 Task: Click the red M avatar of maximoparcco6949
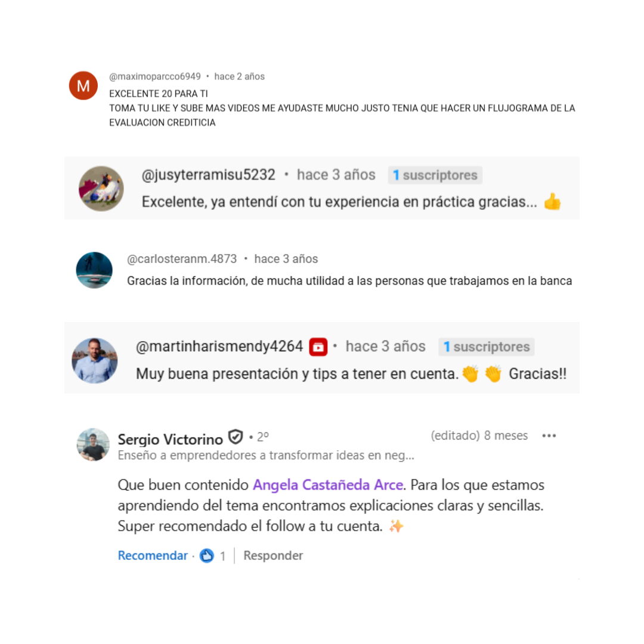click(83, 85)
